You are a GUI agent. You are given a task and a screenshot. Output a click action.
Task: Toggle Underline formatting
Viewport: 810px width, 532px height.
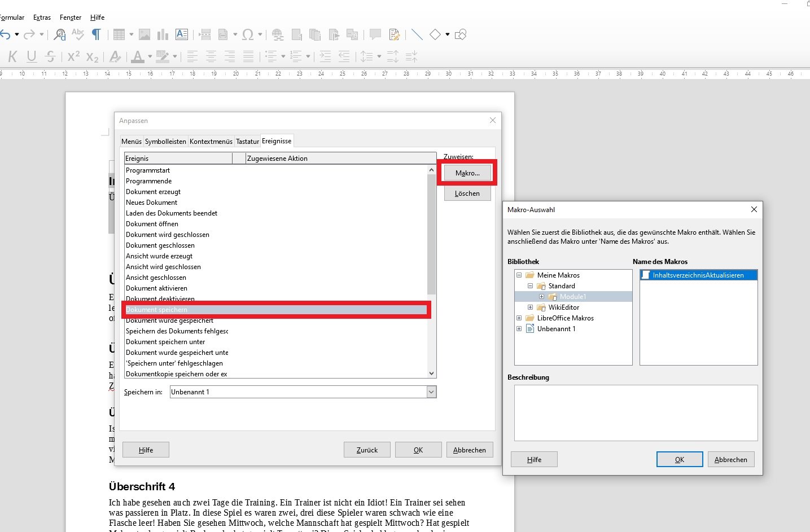32,56
